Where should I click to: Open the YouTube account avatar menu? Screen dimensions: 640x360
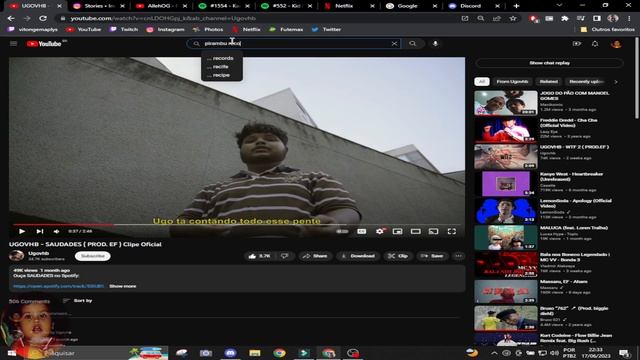coord(616,44)
